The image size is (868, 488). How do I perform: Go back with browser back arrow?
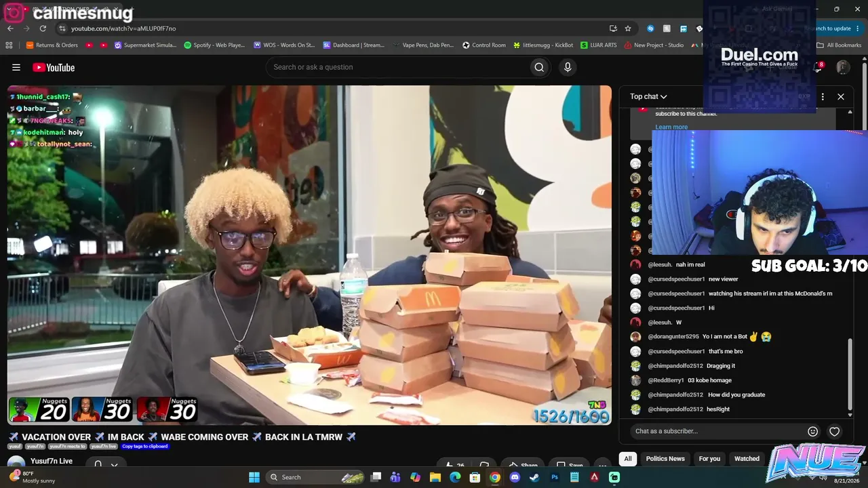pyautogui.click(x=10, y=28)
